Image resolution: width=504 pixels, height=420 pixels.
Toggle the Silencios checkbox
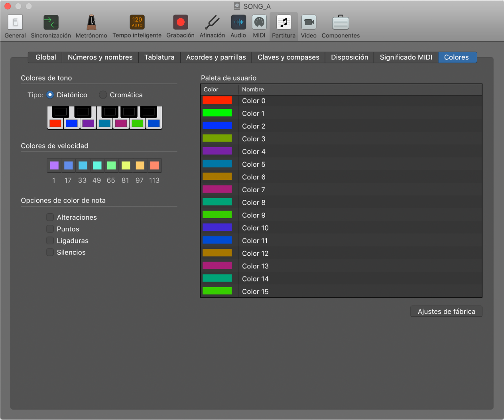pyautogui.click(x=50, y=252)
